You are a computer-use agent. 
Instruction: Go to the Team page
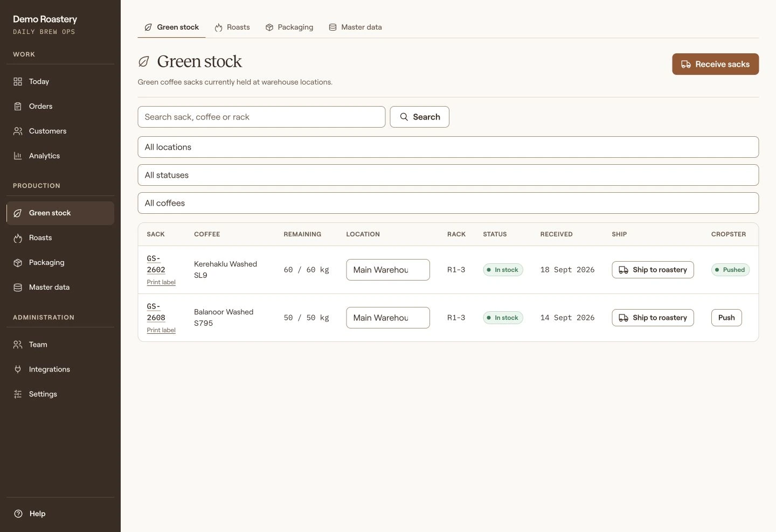pos(60,345)
